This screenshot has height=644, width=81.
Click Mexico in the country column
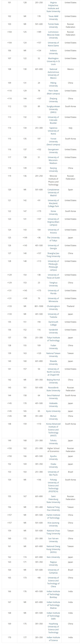click(70, 69)
